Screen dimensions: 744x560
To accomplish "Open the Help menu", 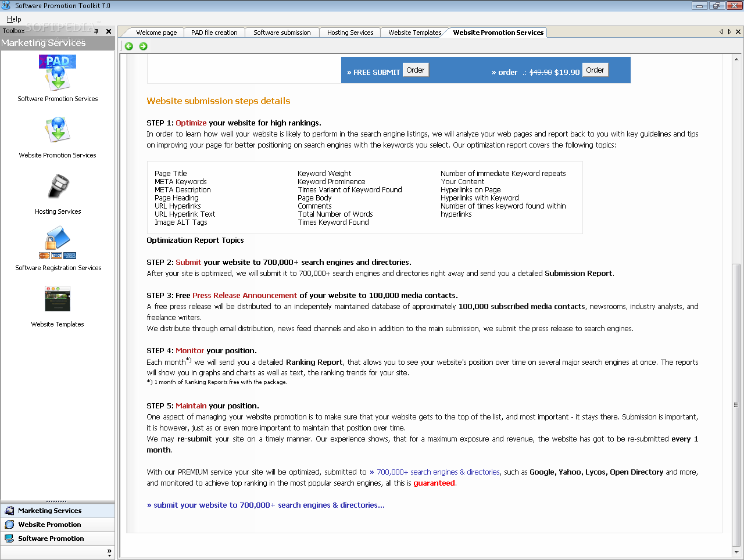I will pos(14,19).
